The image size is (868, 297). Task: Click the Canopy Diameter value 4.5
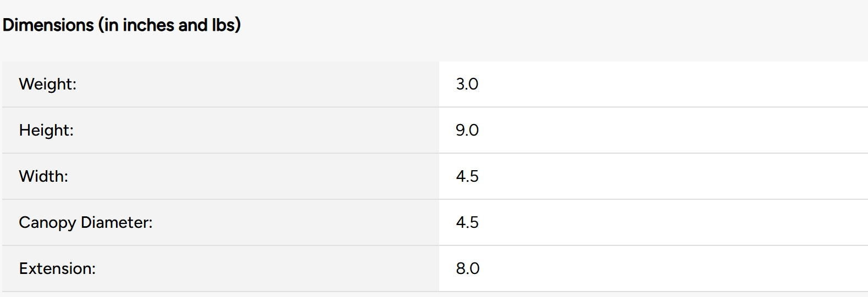[467, 222]
